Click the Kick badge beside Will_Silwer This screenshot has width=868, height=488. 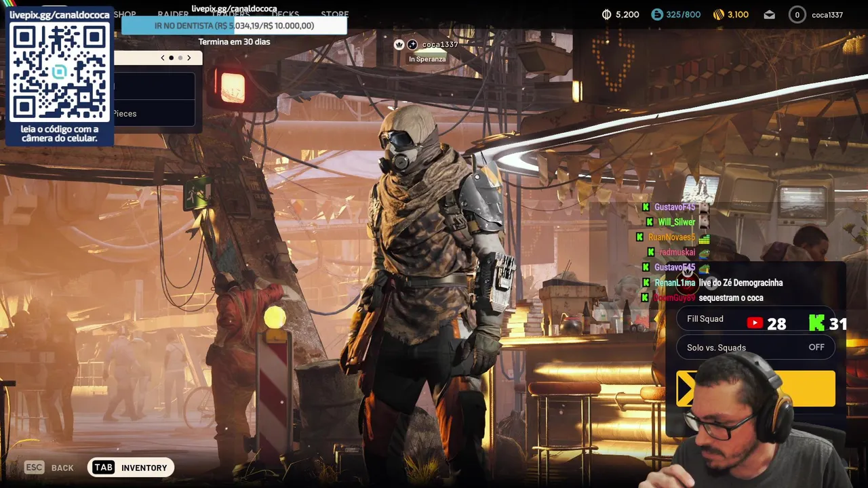650,222
